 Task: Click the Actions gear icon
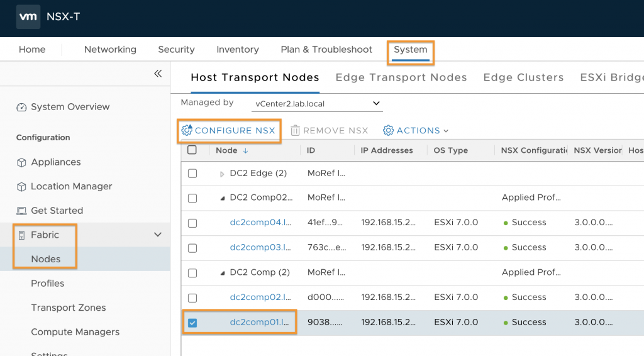(388, 131)
